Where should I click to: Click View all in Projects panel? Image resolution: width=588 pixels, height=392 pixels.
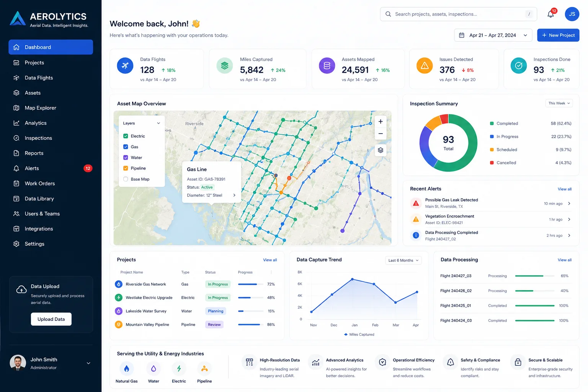tap(270, 260)
